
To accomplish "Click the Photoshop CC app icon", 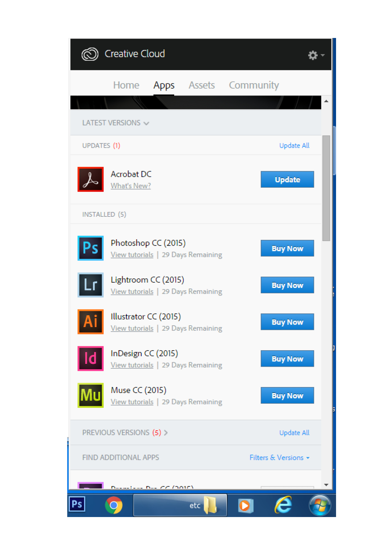I will click(90, 248).
